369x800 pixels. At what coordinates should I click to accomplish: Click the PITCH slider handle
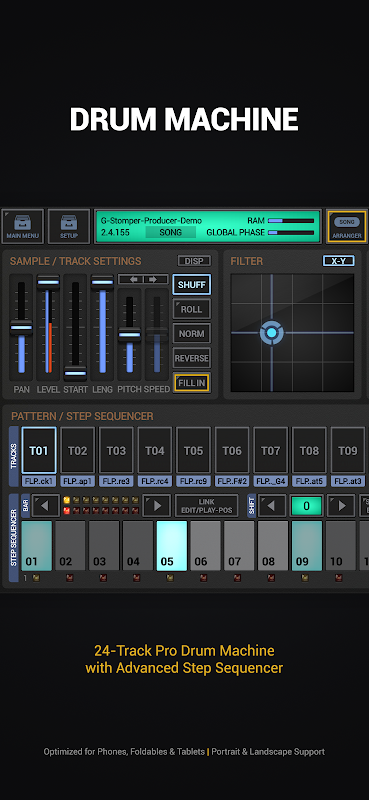tap(129, 335)
